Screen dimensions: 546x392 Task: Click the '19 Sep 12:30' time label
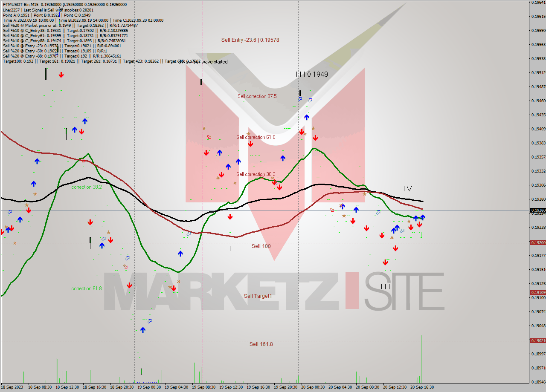pos(231,387)
